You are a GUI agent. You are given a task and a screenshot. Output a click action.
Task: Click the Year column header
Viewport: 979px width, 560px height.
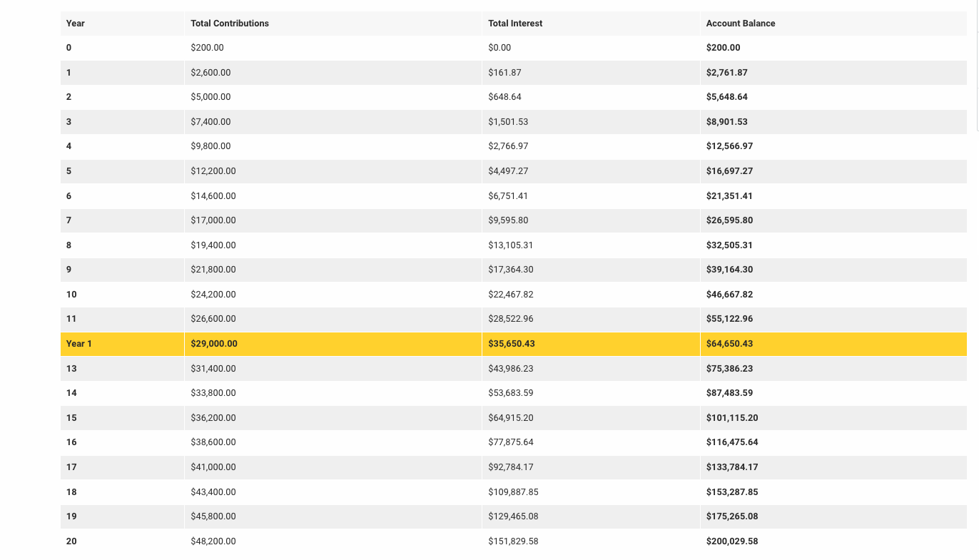click(76, 24)
